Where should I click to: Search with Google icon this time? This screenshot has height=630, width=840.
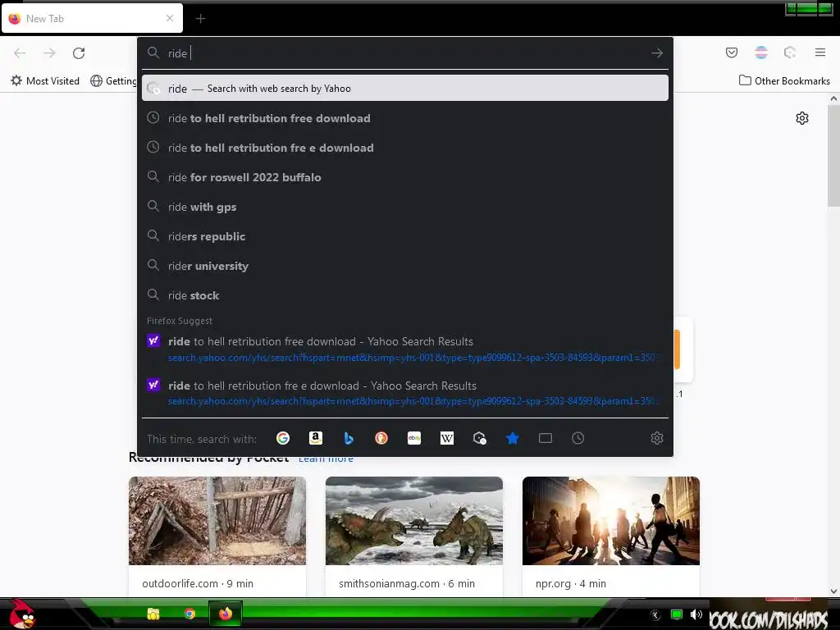[x=283, y=438]
